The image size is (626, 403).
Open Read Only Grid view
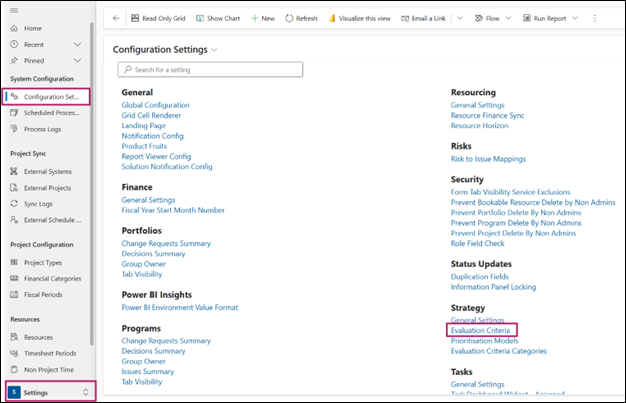(157, 18)
